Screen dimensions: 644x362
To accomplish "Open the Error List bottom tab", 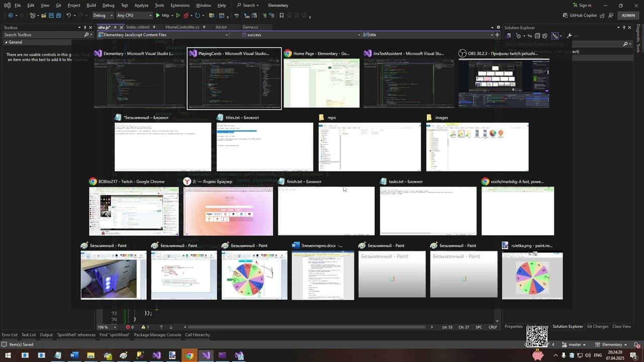I will 10,335.
